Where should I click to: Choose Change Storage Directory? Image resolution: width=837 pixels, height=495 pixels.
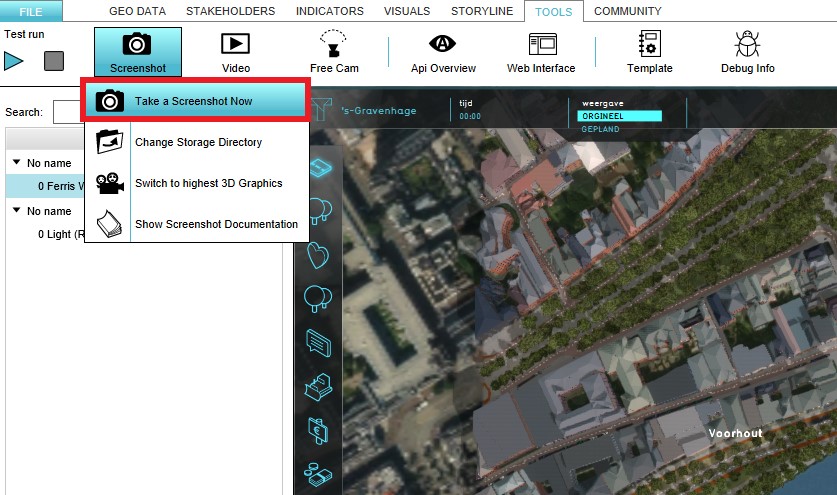[x=197, y=142]
